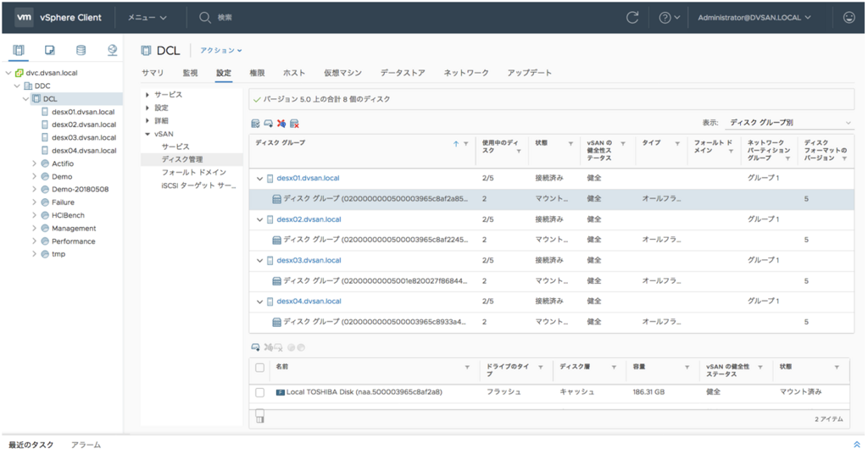Click the red-X pre-check data migration icon
The height and width of the screenshot is (454, 868).
point(281,124)
